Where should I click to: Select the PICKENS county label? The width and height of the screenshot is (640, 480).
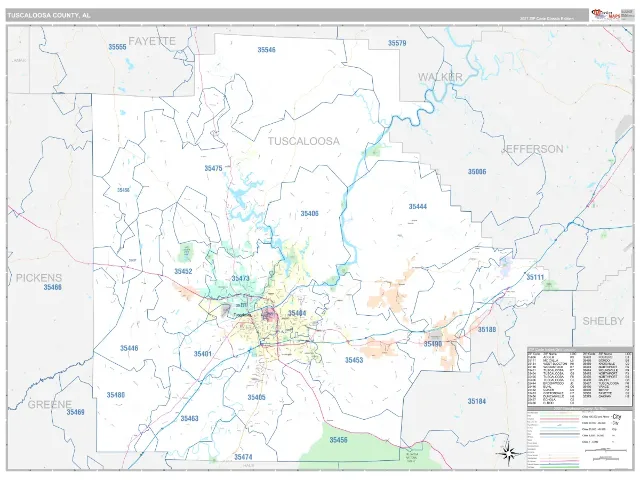[39, 278]
